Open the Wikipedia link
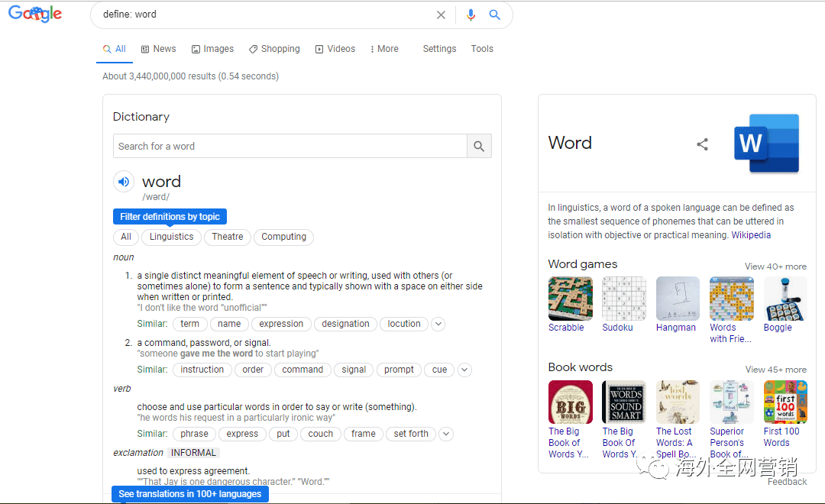This screenshot has width=825, height=504. point(751,235)
